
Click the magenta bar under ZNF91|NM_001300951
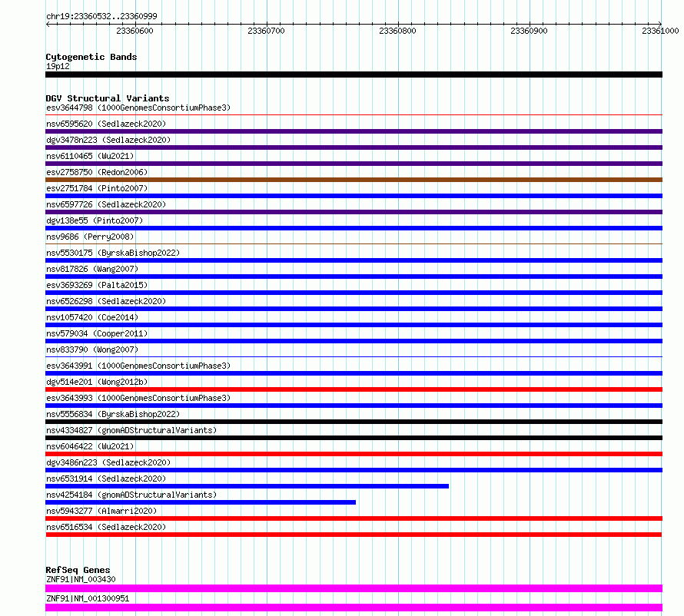click(354, 608)
